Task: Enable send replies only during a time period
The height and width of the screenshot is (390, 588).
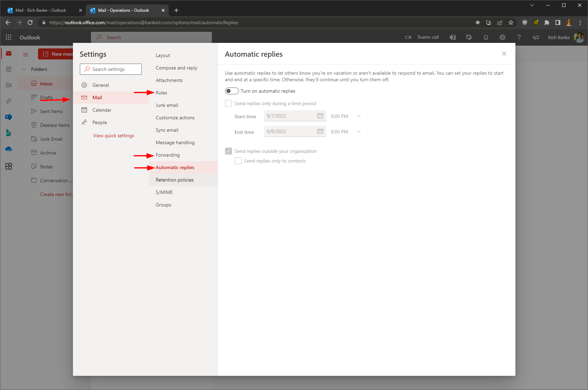Action: 228,103
